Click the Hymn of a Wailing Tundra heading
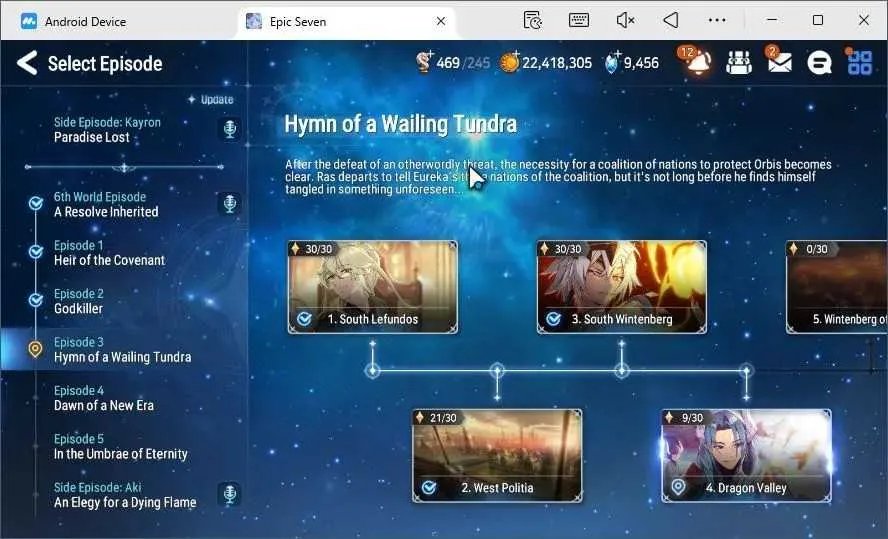The height and width of the screenshot is (539, 888). 400,124
